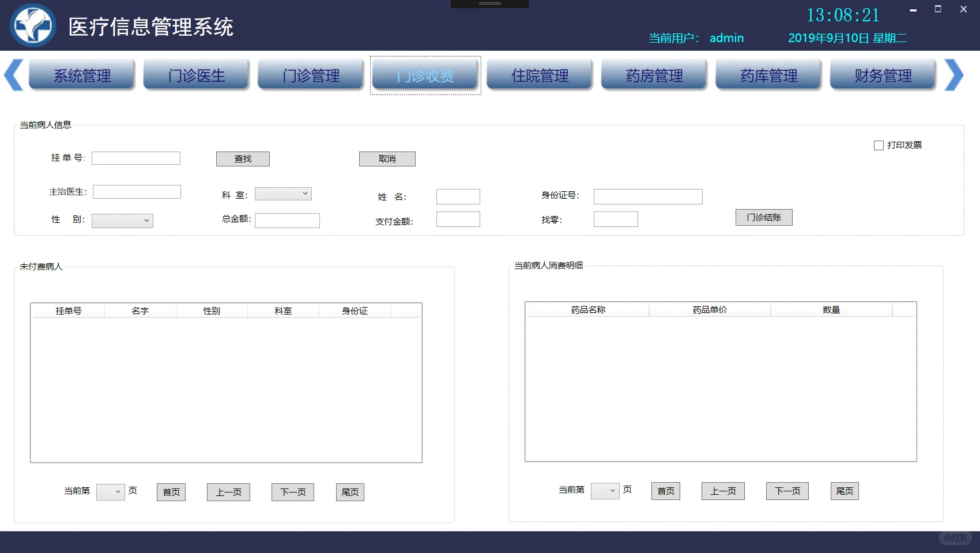
Task: Open the 药库管理 module
Action: (x=768, y=75)
